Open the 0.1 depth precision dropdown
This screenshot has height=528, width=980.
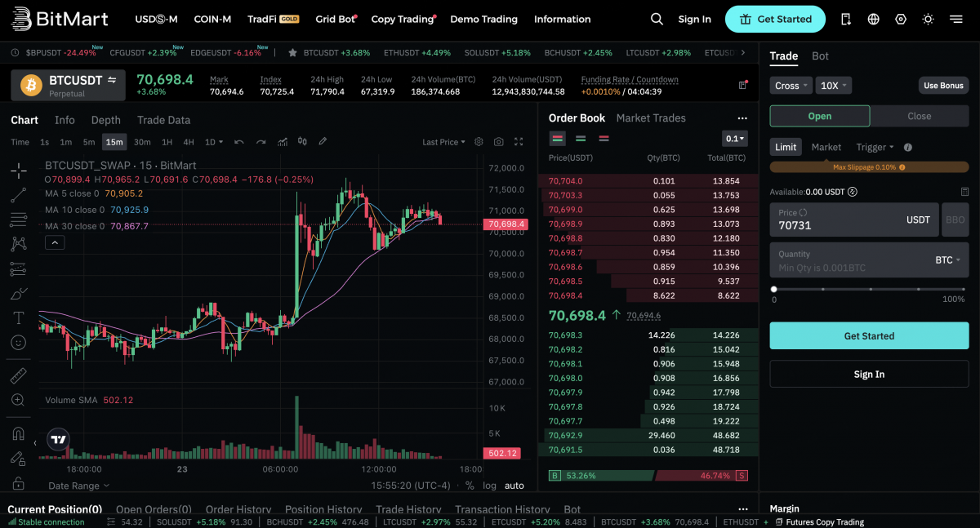pyautogui.click(x=734, y=138)
